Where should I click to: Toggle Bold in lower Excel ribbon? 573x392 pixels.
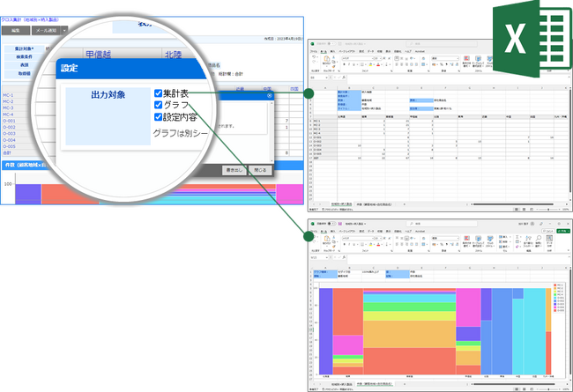(x=345, y=244)
